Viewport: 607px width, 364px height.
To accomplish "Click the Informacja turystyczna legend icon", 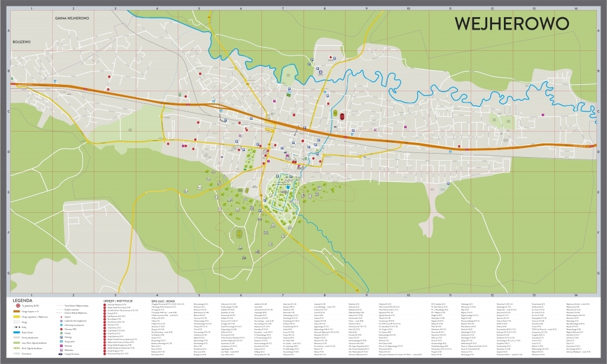I will 61,325.
